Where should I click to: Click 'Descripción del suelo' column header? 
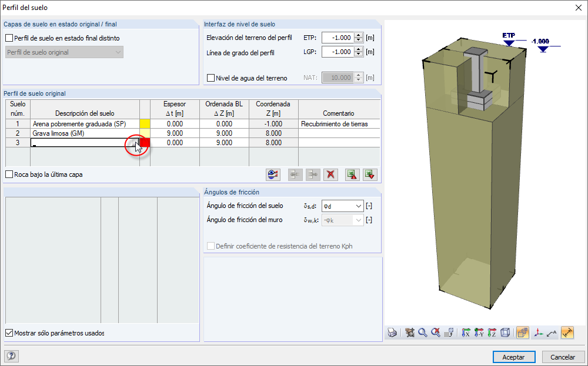click(x=85, y=109)
